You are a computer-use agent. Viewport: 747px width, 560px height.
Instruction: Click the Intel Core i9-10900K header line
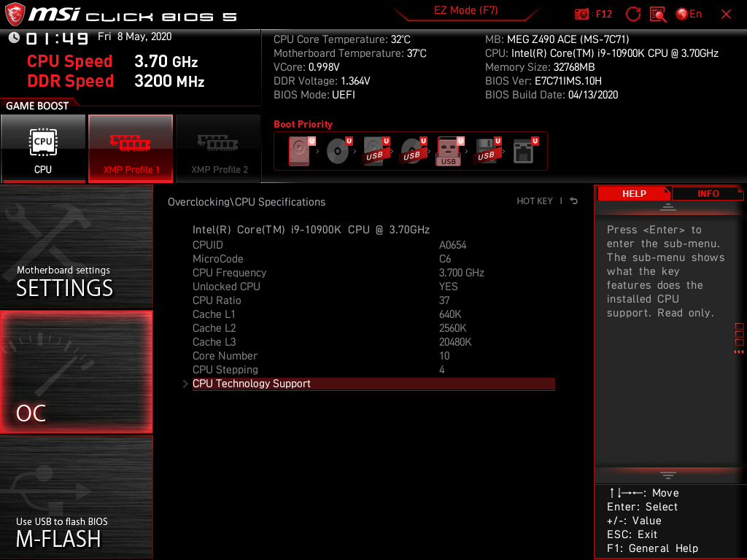coord(311,230)
